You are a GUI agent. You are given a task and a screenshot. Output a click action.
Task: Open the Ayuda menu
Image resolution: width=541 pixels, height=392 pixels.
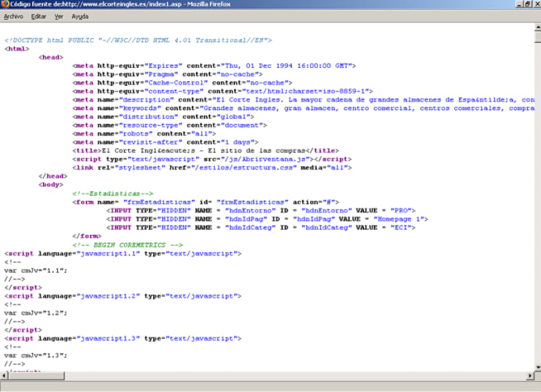80,16
